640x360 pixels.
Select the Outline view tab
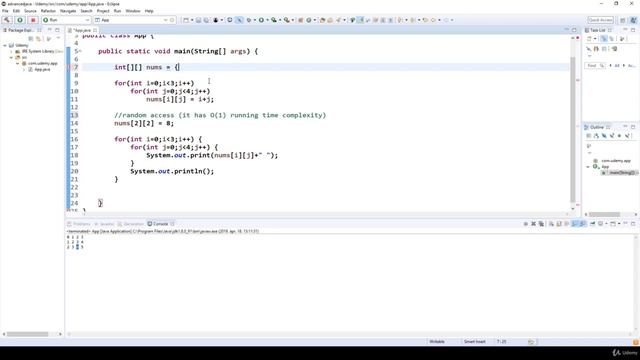click(x=596, y=127)
